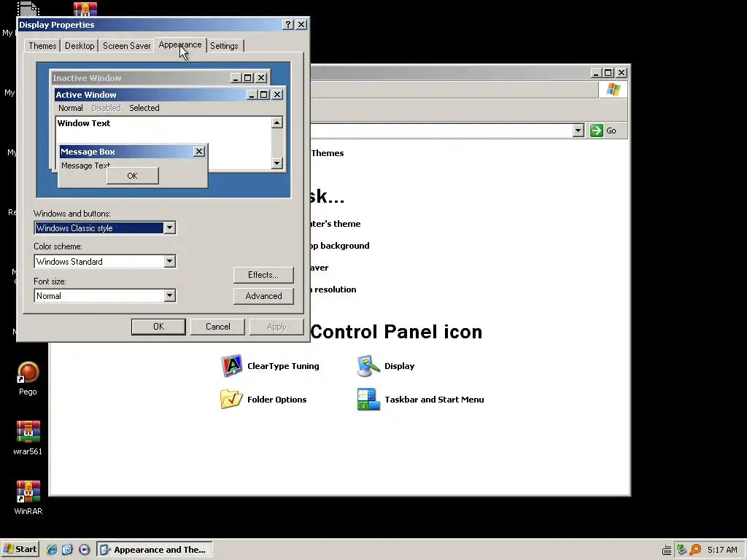Click the Windows flag logo in Control Panel window
The height and width of the screenshot is (560, 747).
point(613,90)
